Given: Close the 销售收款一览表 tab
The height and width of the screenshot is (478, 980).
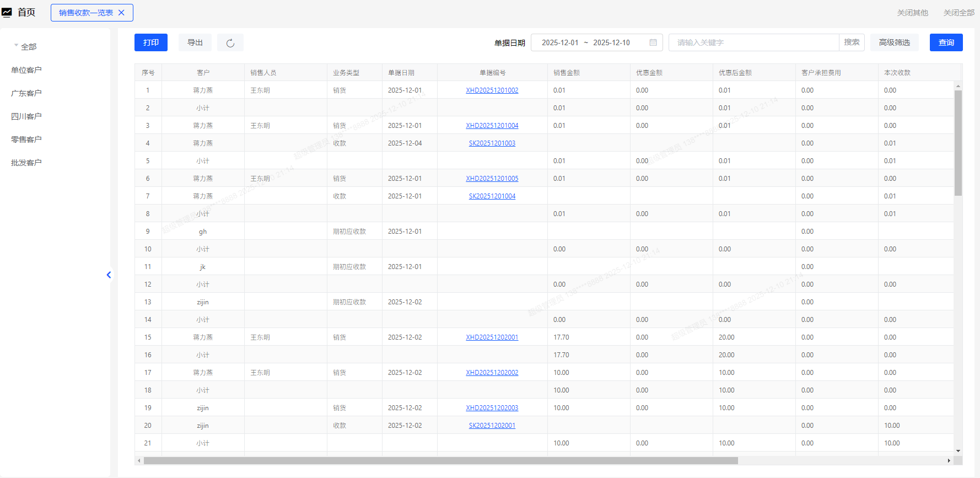Looking at the screenshot, I should tap(122, 13).
